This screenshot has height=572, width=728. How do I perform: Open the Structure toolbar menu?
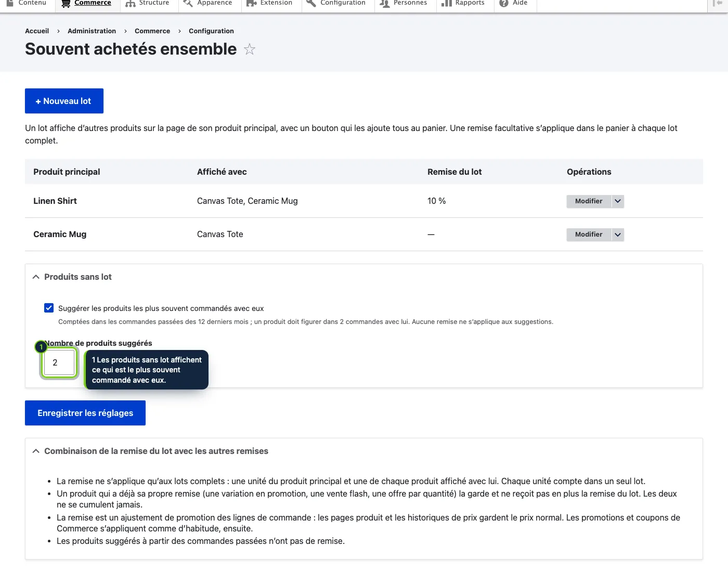click(x=148, y=3)
